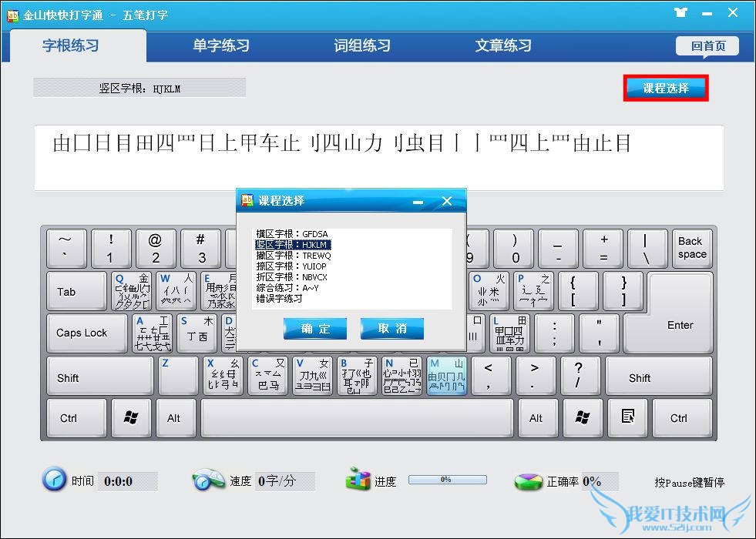The width and height of the screenshot is (756, 539).
Task: Click the V key with 女 radicals
Action: 312,376
